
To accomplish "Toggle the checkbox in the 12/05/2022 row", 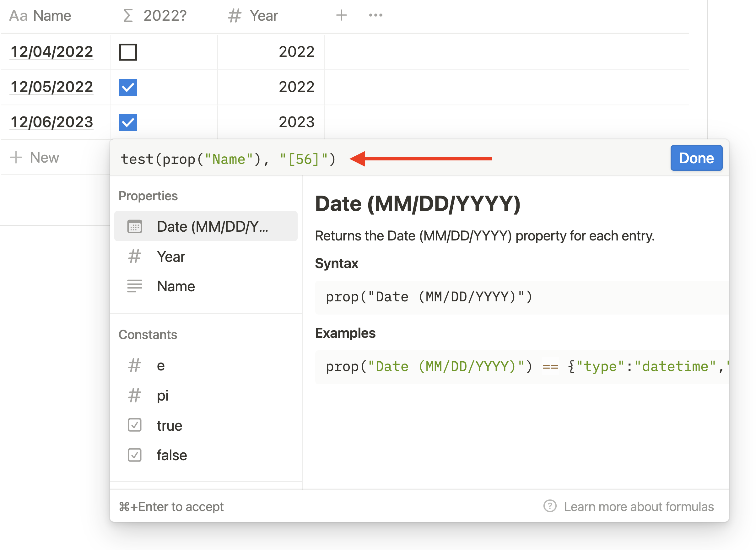I will (x=128, y=87).
